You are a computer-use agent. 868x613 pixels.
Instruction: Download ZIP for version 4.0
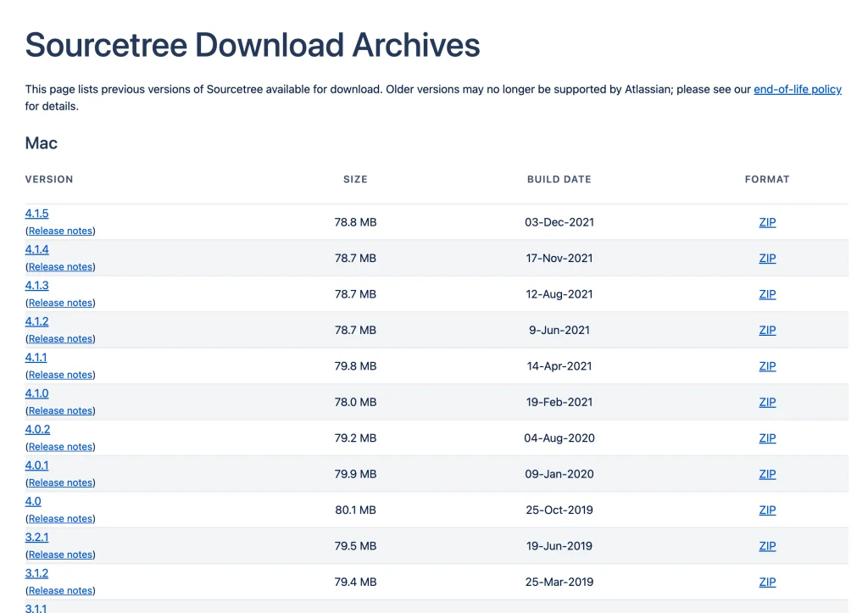(767, 510)
